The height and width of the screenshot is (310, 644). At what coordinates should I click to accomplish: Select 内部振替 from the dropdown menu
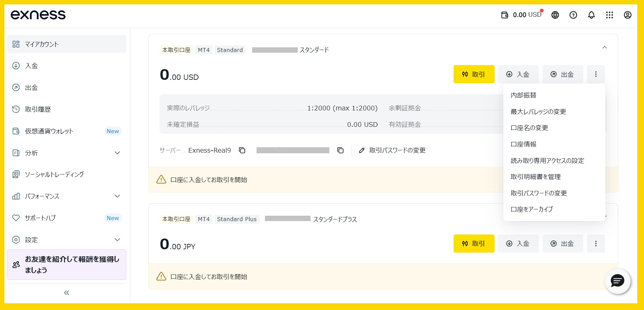pyautogui.click(x=523, y=95)
